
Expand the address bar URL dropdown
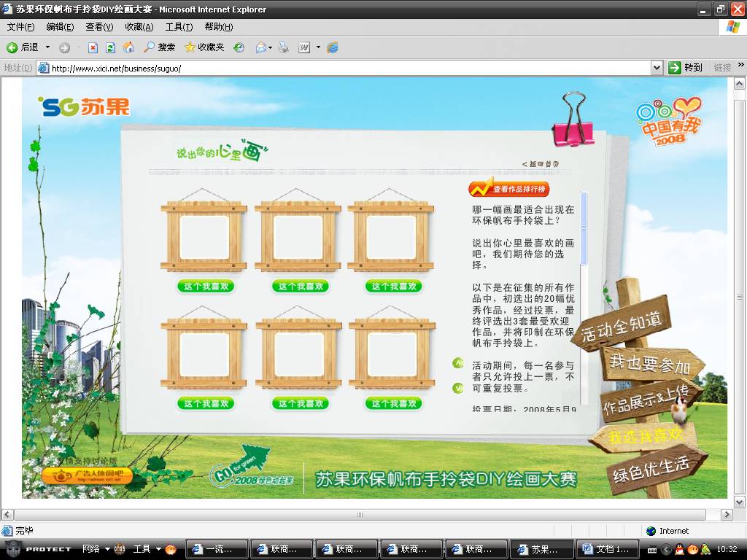[x=657, y=68]
